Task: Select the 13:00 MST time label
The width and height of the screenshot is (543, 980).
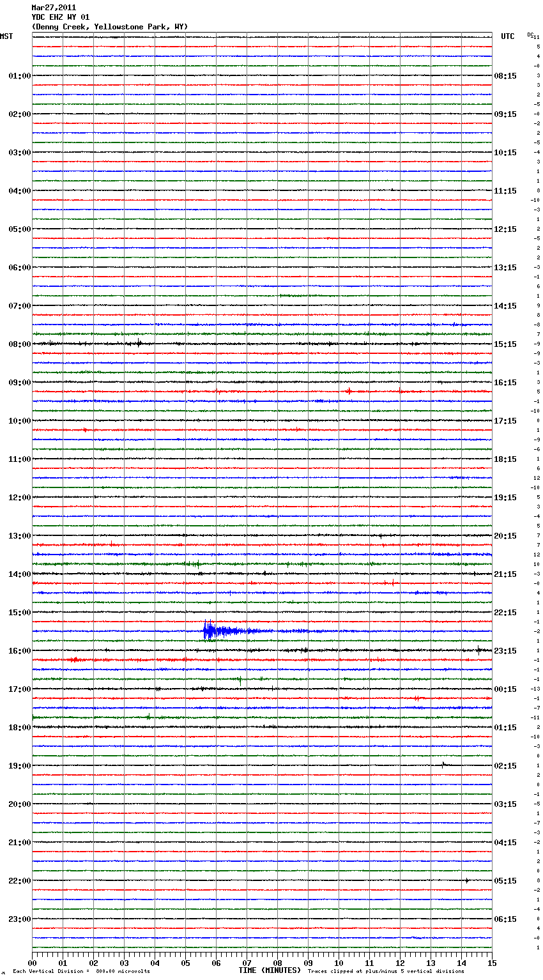Action: pos(20,536)
